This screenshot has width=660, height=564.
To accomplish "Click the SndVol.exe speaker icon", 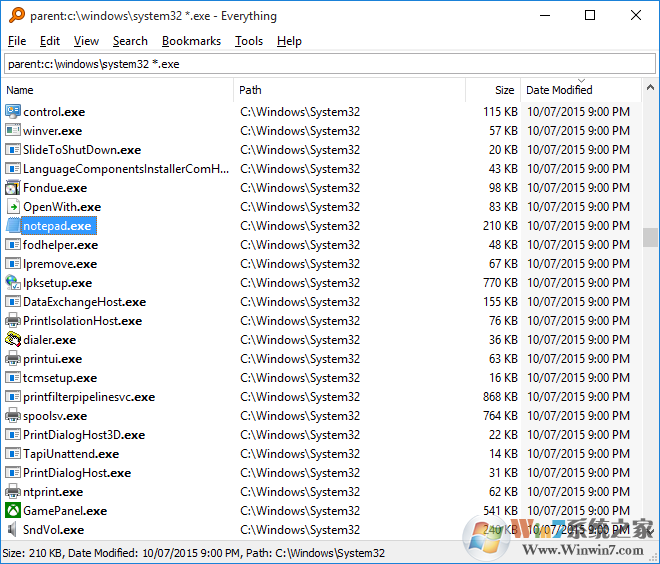I will (x=13, y=530).
